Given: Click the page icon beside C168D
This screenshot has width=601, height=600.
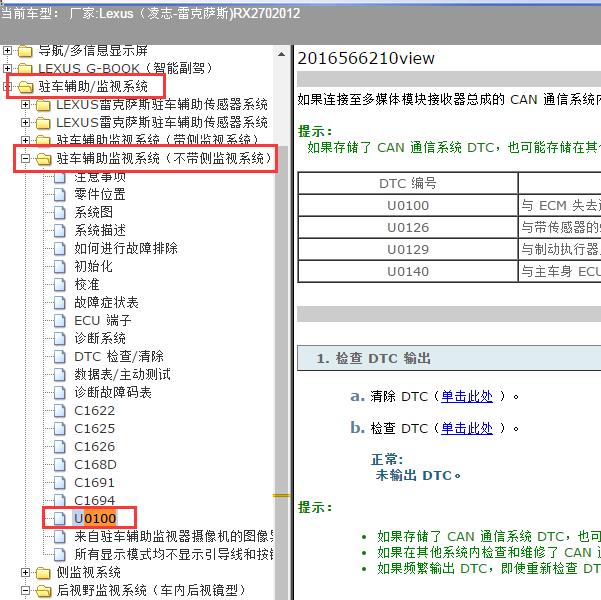Looking at the screenshot, I should 59,465.
